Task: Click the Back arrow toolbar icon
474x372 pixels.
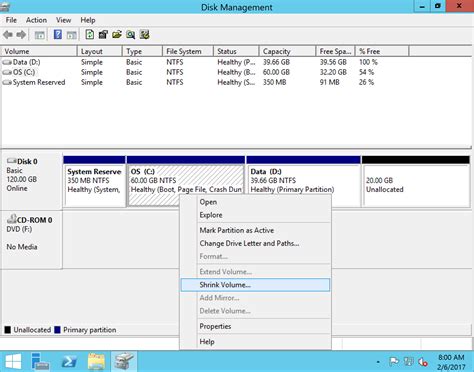Action: point(8,35)
